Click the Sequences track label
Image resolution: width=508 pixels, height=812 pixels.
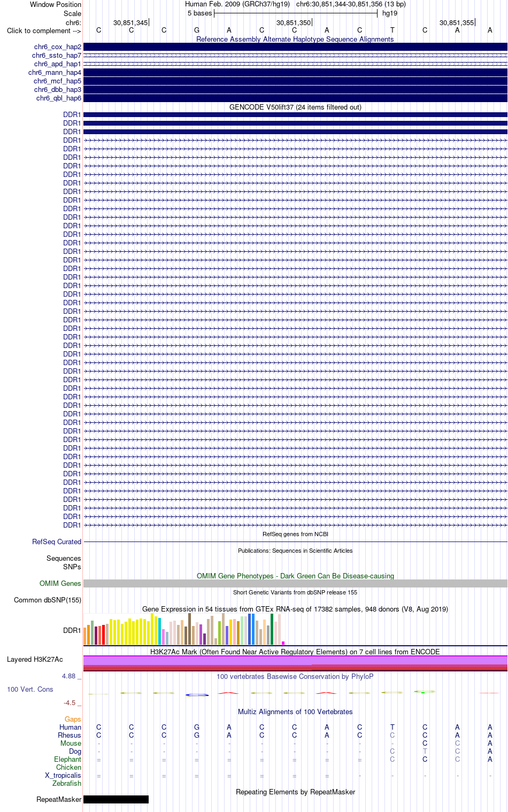tap(64, 558)
